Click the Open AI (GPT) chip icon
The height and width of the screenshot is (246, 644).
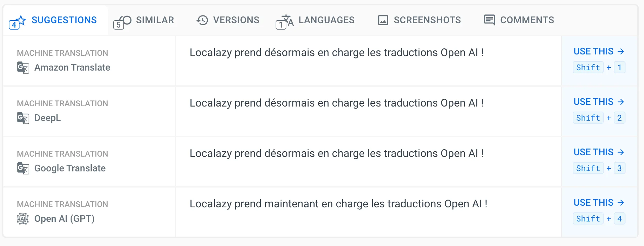(23, 219)
